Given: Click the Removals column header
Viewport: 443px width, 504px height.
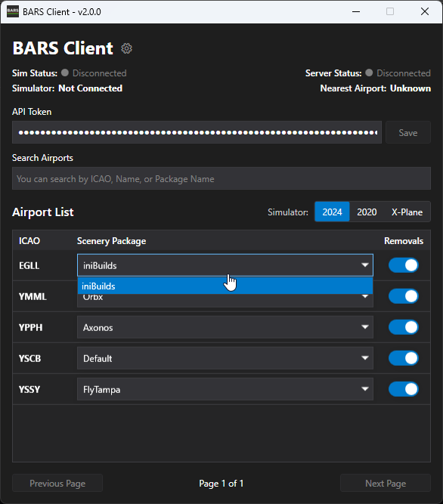Looking at the screenshot, I should pos(404,241).
